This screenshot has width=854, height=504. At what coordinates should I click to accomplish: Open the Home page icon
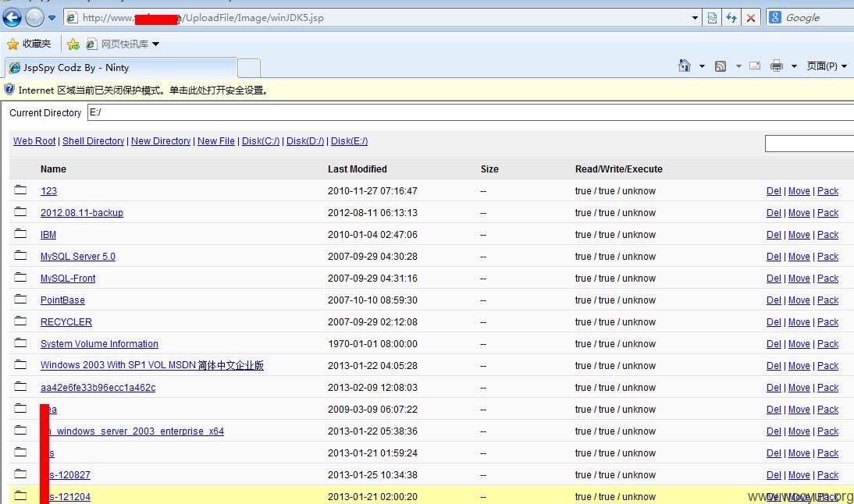tap(684, 66)
